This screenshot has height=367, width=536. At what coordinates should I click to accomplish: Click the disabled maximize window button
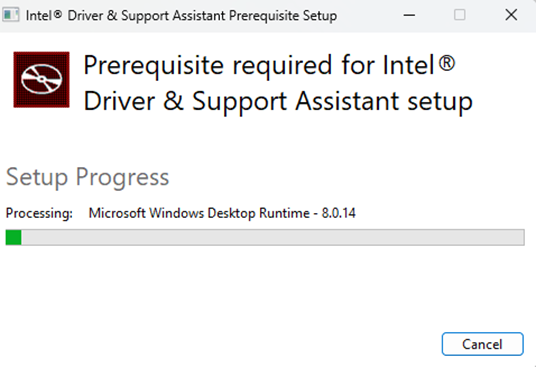[459, 15]
